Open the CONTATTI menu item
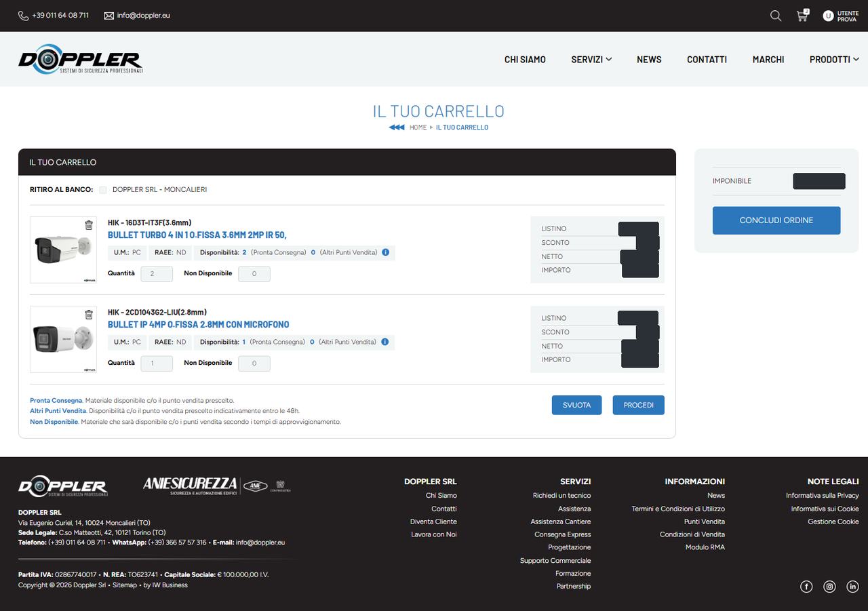This screenshot has height=611, width=868. 707,60
